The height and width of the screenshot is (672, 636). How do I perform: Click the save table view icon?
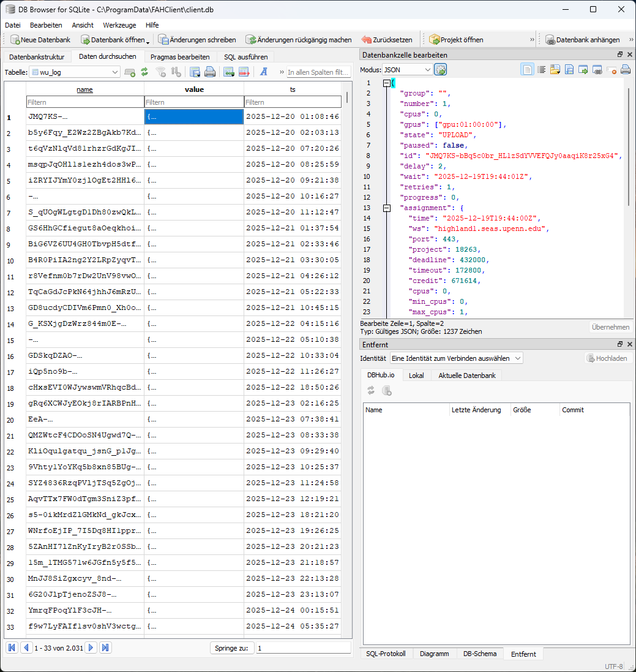point(195,72)
